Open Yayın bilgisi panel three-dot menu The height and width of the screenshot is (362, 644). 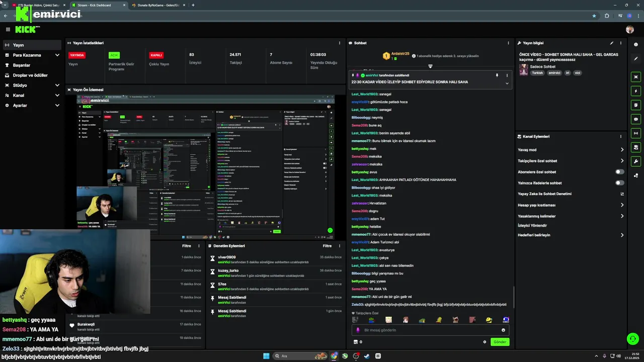[x=621, y=43]
